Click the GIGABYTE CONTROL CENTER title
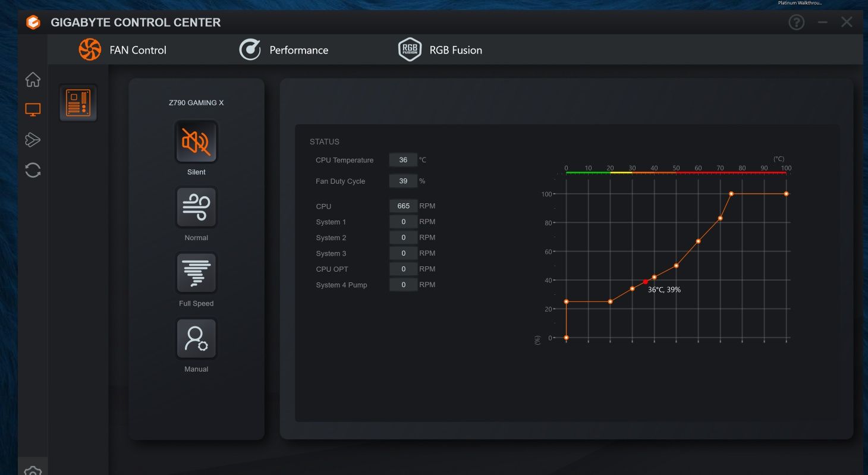 click(x=136, y=23)
